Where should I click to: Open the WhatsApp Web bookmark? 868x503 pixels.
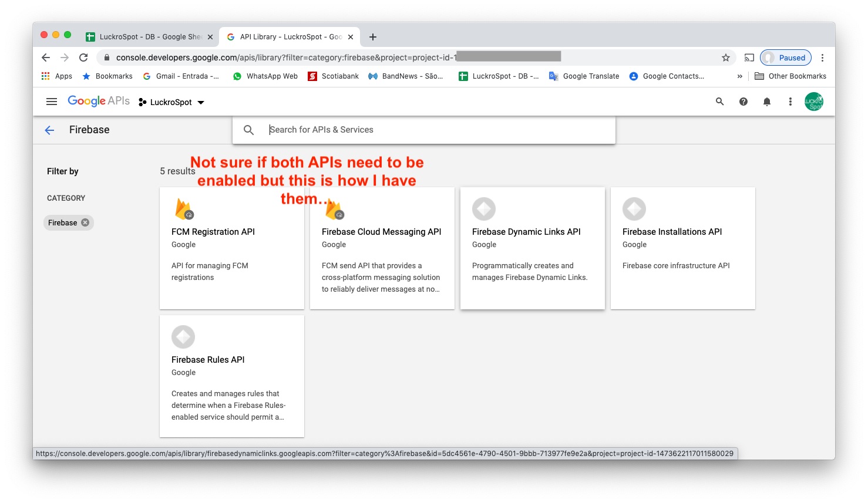(x=265, y=76)
